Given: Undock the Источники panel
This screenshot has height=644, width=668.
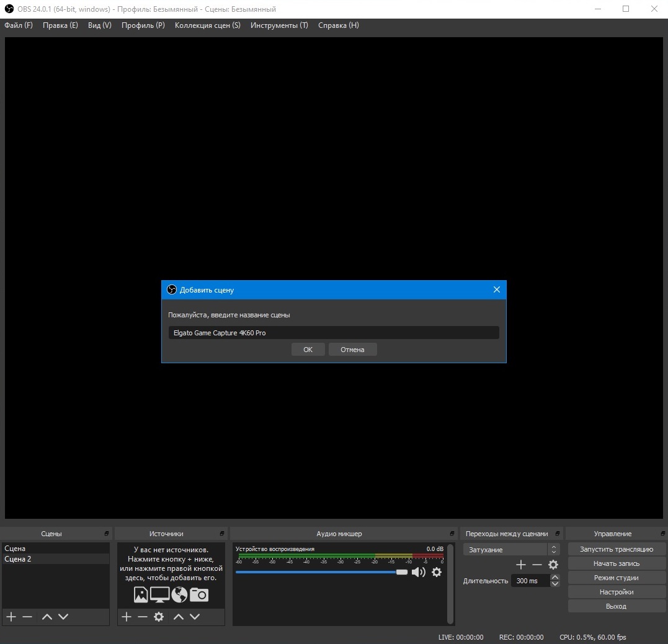Looking at the screenshot, I should [x=222, y=533].
